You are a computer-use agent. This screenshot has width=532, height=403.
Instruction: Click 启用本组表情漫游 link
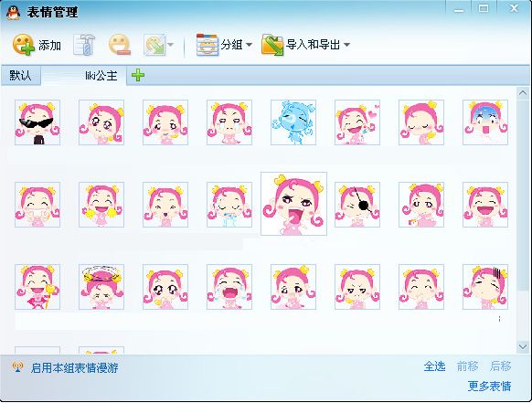click(x=75, y=367)
